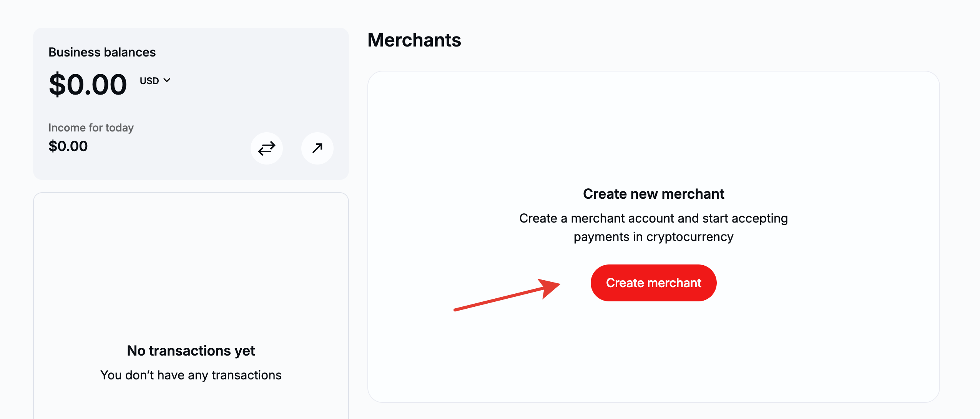
Task: Click the 'You don't have any transactions' text
Action: [x=191, y=375]
